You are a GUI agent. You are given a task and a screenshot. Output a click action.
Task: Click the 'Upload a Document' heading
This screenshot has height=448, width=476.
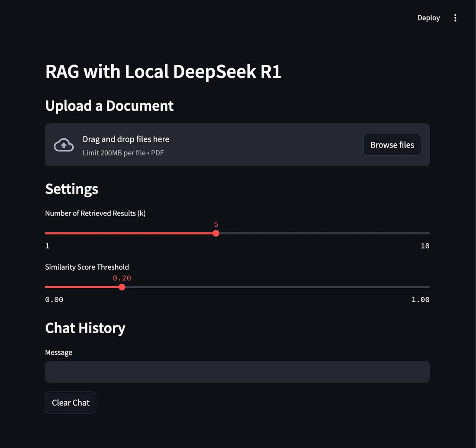[x=109, y=106]
